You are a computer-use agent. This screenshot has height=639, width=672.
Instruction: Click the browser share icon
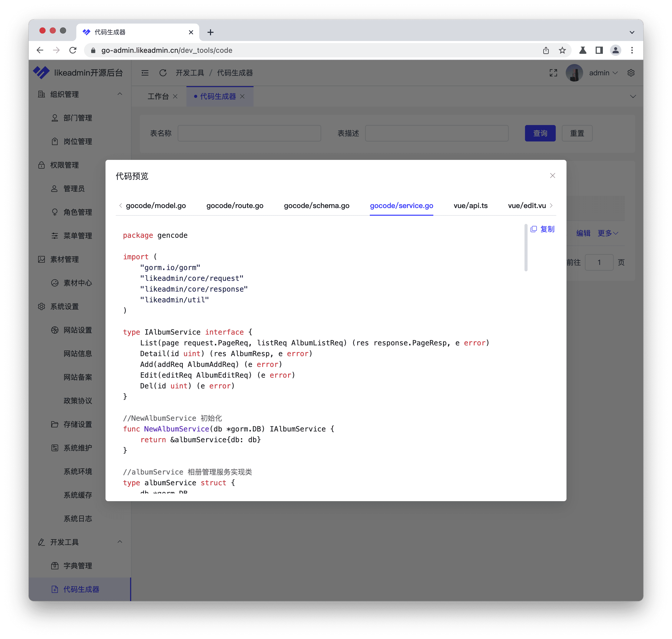(x=546, y=50)
